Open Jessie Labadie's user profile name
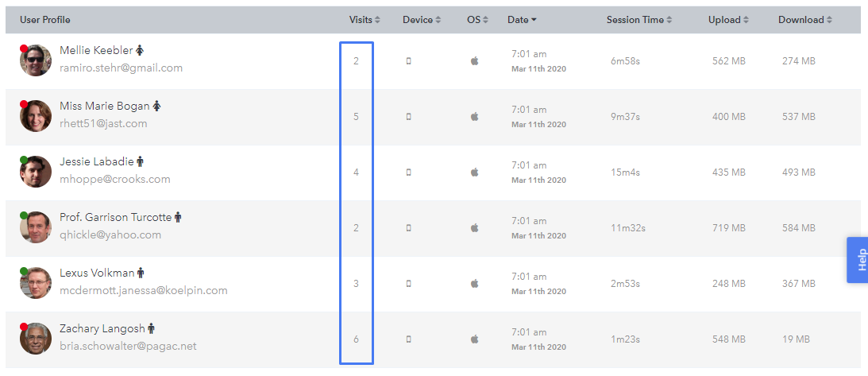The height and width of the screenshot is (376, 868). (x=97, y=161)
